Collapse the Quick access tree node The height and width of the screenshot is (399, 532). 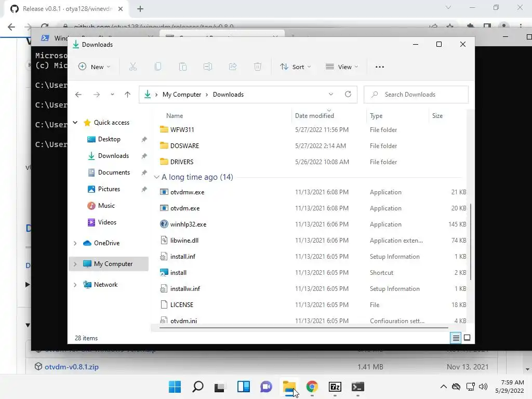tap(75, 123)
